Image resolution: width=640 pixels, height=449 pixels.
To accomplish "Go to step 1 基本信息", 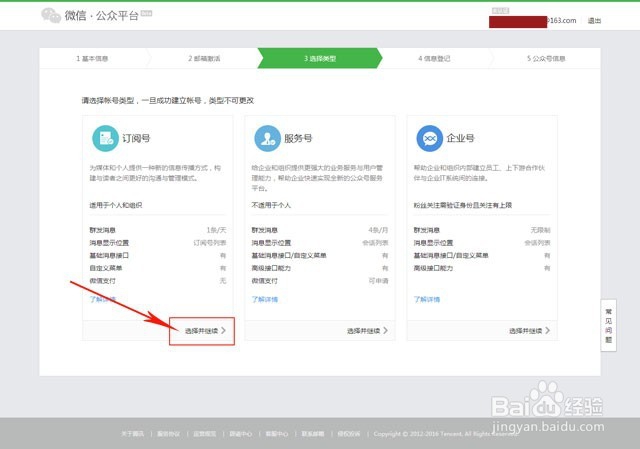I will tap(92, 59).
